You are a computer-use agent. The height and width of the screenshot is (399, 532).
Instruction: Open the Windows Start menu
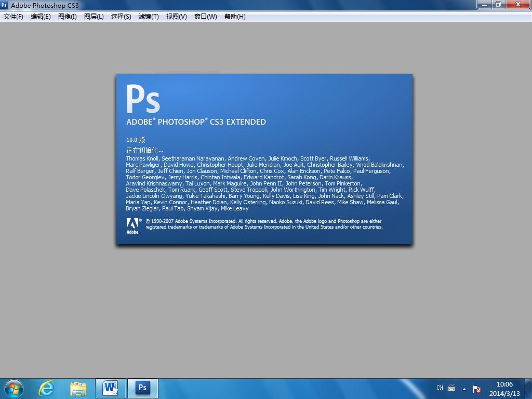14,389
